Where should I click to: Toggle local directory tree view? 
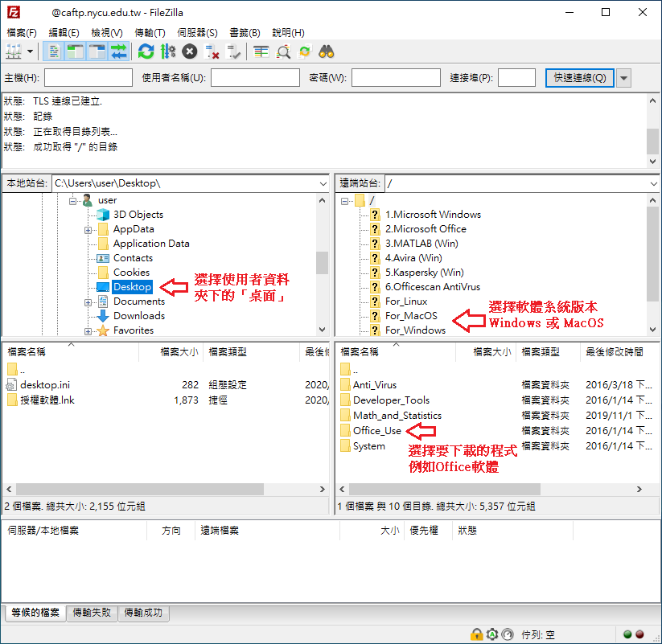[76, 52]
